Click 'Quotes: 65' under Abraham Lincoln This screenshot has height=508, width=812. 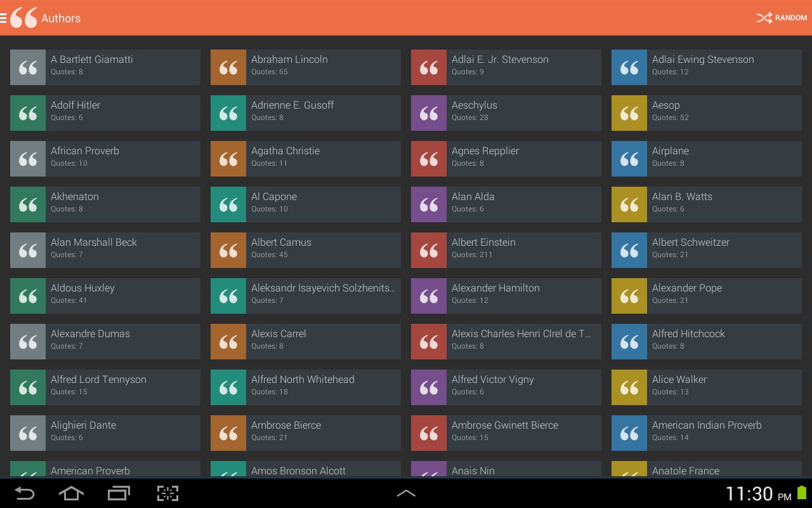(270, 72)
